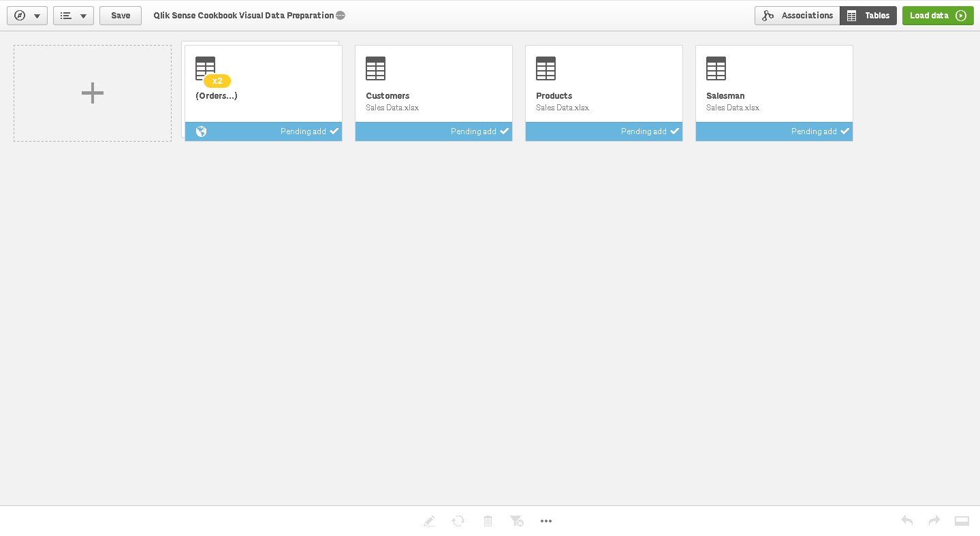
Task: Click the Qlik Sense Cookbook app title
Action: click(x=244, y=16)
